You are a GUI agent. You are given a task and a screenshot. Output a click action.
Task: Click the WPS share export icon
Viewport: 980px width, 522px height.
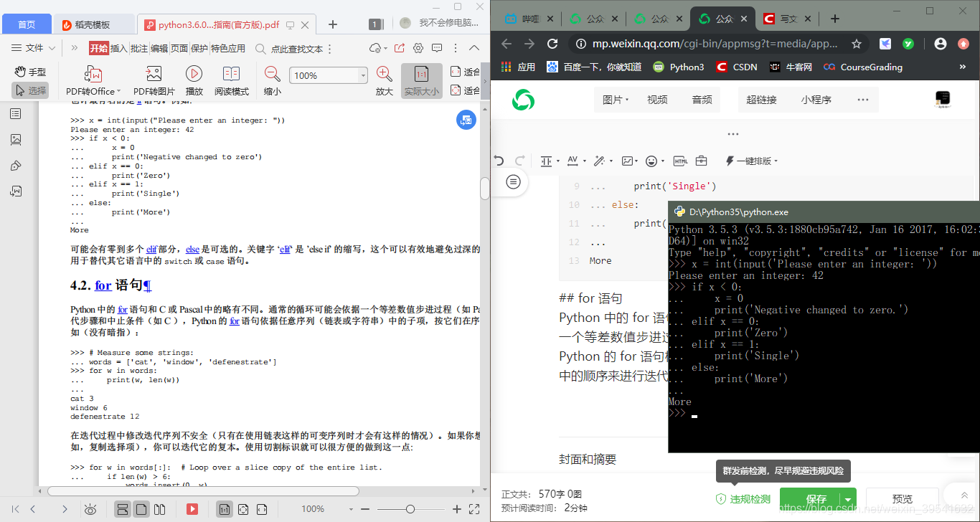tap(399, 48)
